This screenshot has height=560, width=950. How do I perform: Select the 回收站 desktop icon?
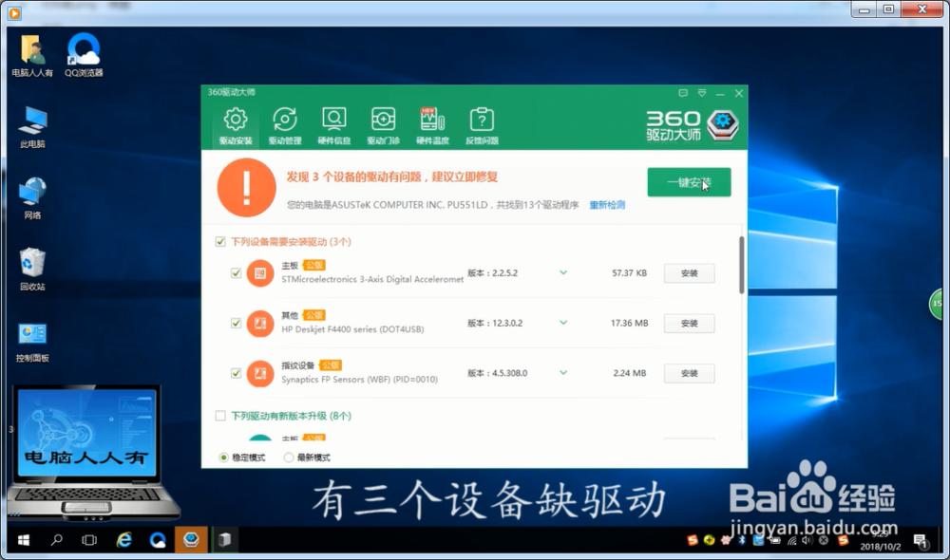point(32,270)
